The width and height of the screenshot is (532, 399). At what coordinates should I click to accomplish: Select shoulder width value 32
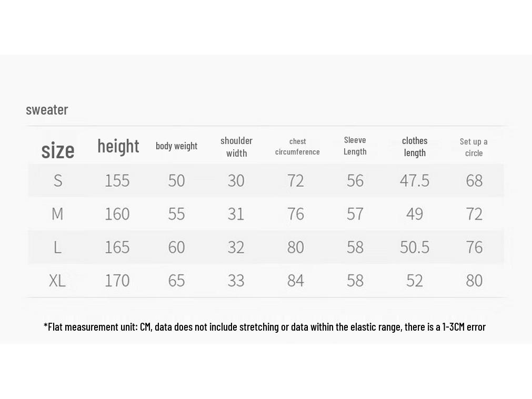[x=236, y=247]
